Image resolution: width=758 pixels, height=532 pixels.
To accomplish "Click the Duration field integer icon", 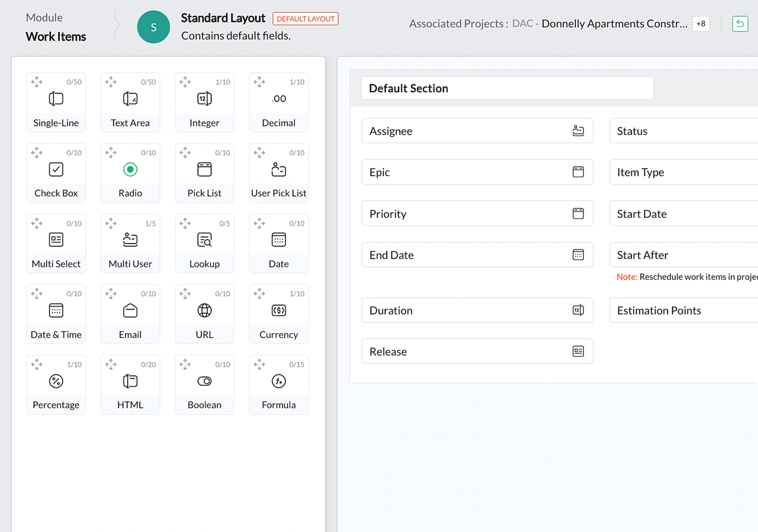I will (x=578, y=310).
